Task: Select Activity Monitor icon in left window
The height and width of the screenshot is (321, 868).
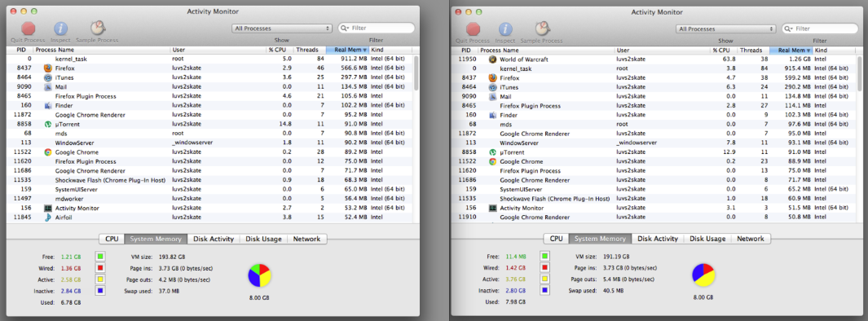Action: tap(48, 208)
